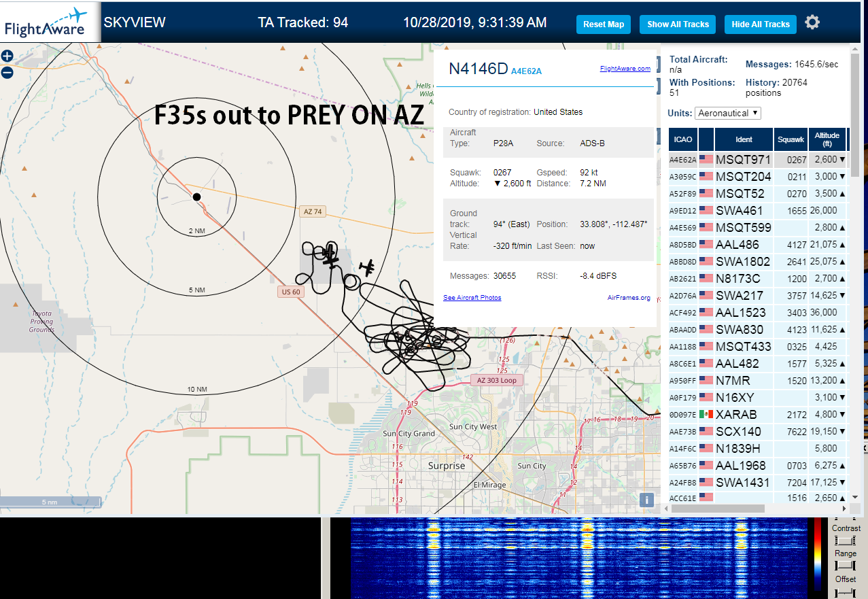This screenshot has width=868, height=599.
Task: Zoom out the map with minus icon
Action: (x=7, y=72)
